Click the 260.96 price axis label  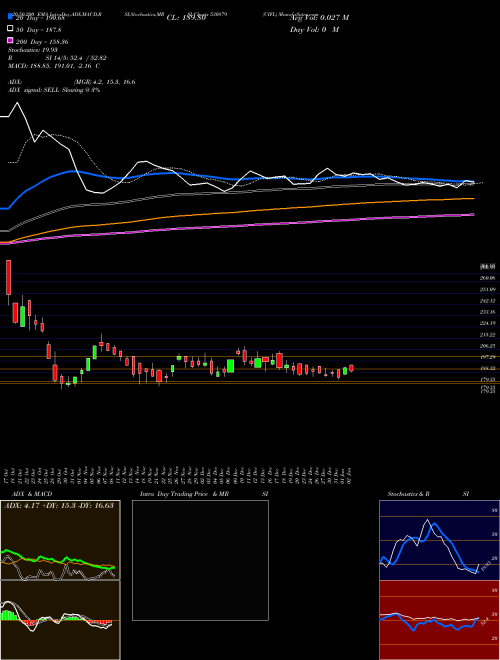487,278
